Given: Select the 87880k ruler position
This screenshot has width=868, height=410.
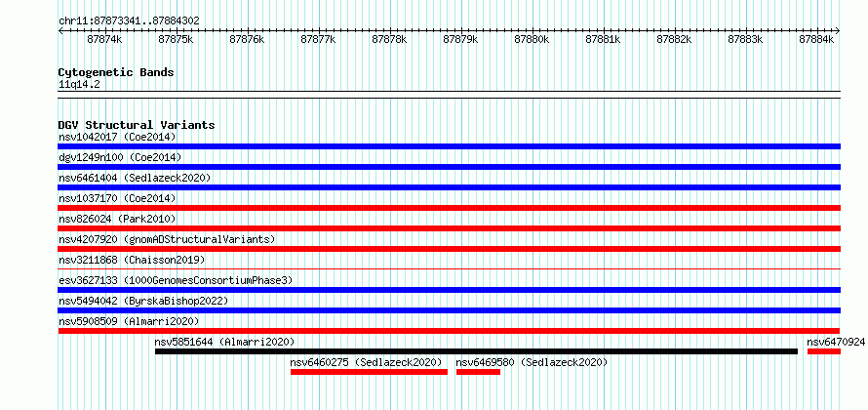Looking at the screenshot, I should (533, 40).
